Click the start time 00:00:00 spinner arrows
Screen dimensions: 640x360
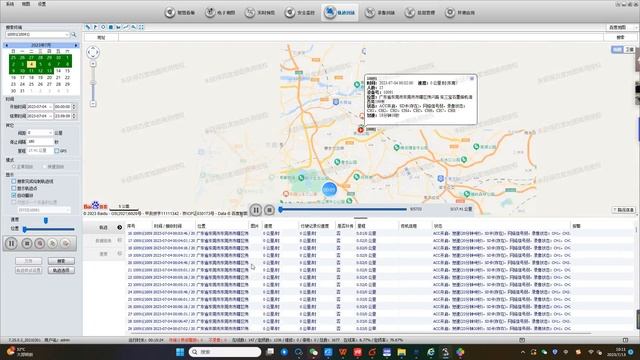(x=74, y=107)
